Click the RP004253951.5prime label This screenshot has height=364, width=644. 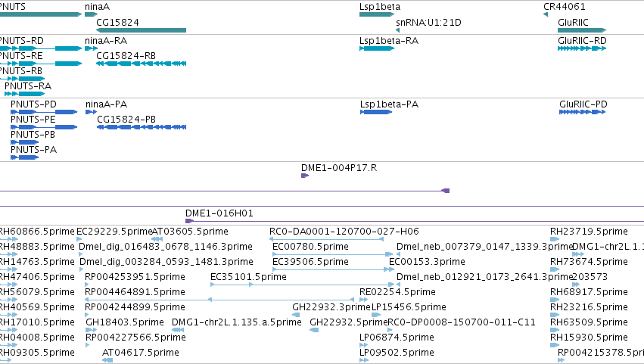pos(135,277)
